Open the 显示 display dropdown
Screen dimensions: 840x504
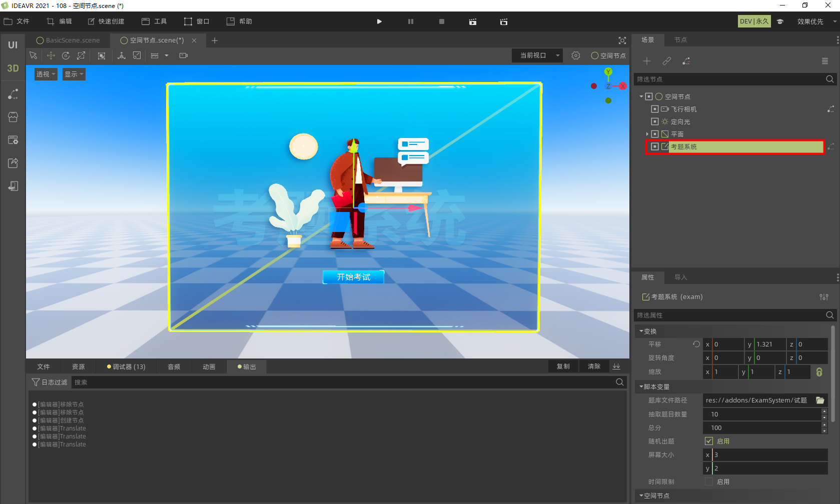pos(74,74)
